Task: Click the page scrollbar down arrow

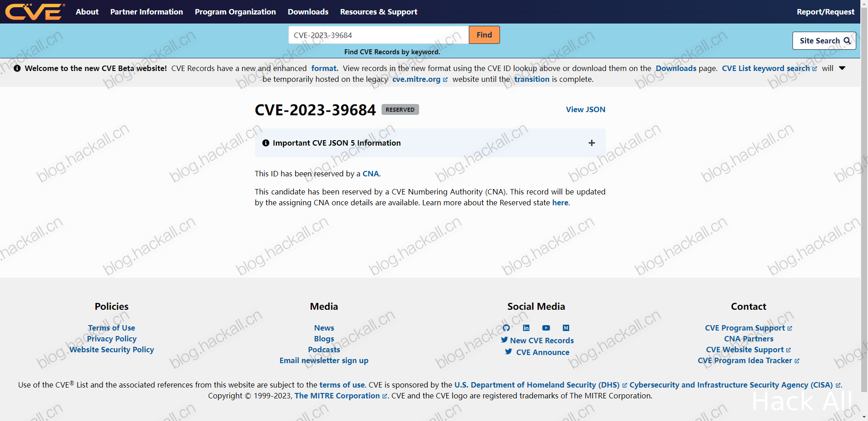Action: tap(864, 417)
